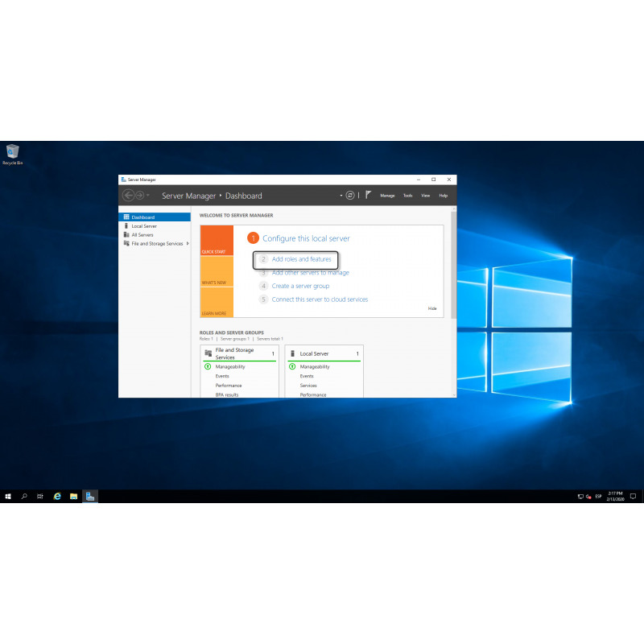Click the taskbar search magnifier icon
Screen dimensions: 644x644
[24, 497]
